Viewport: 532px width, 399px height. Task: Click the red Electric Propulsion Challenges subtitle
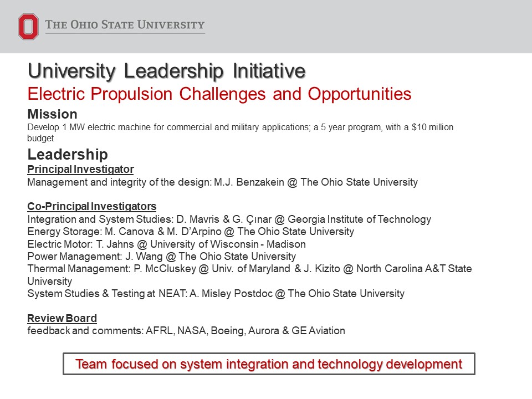219,94
